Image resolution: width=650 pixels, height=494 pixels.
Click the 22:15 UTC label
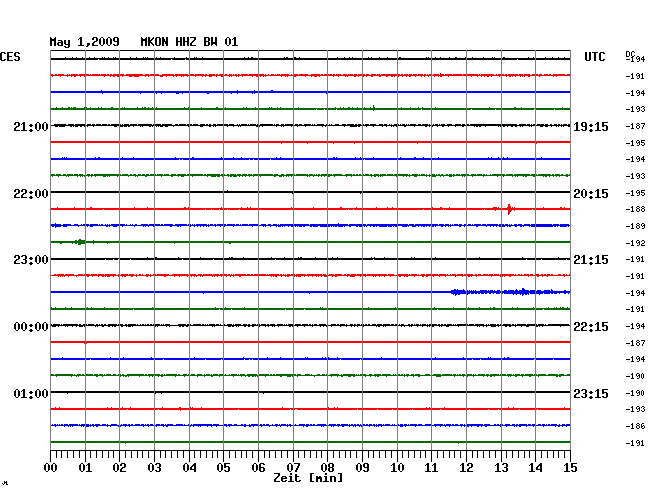pos(591,327)
